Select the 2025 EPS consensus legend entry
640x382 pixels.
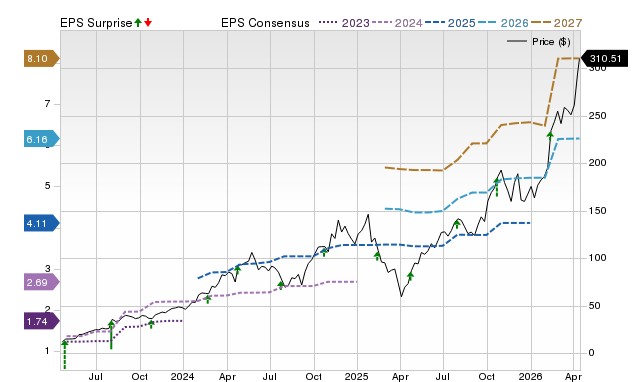coord(450,23)
